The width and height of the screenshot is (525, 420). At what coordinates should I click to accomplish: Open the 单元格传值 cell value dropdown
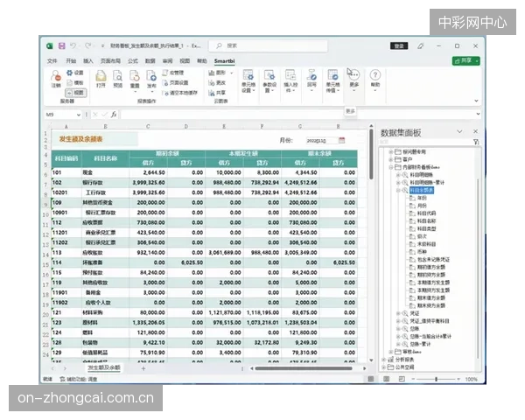(332, 81)
